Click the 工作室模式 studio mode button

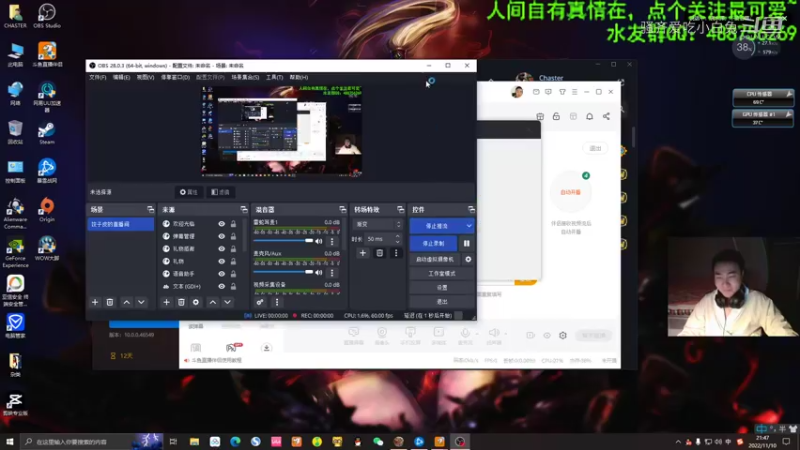(x=442, y=274)
